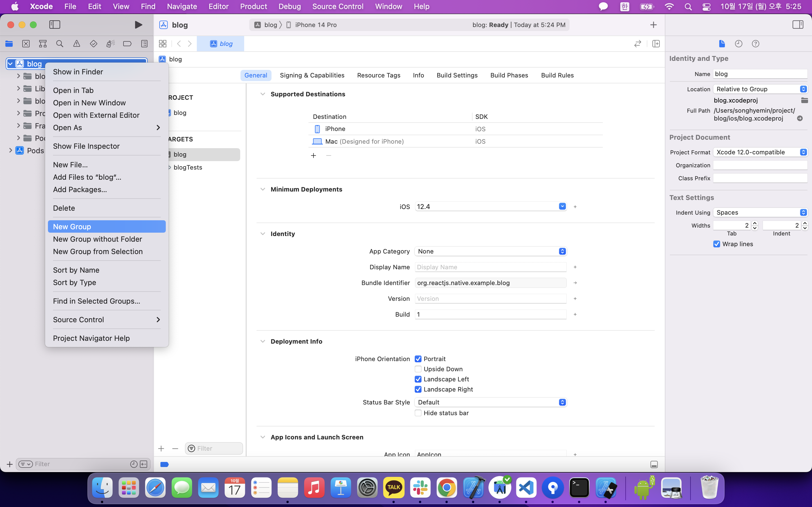Image resolution: width=812 pixels, height=507 pixels.
Task: Choose New Group from context menu
Action: pos(72,227)
